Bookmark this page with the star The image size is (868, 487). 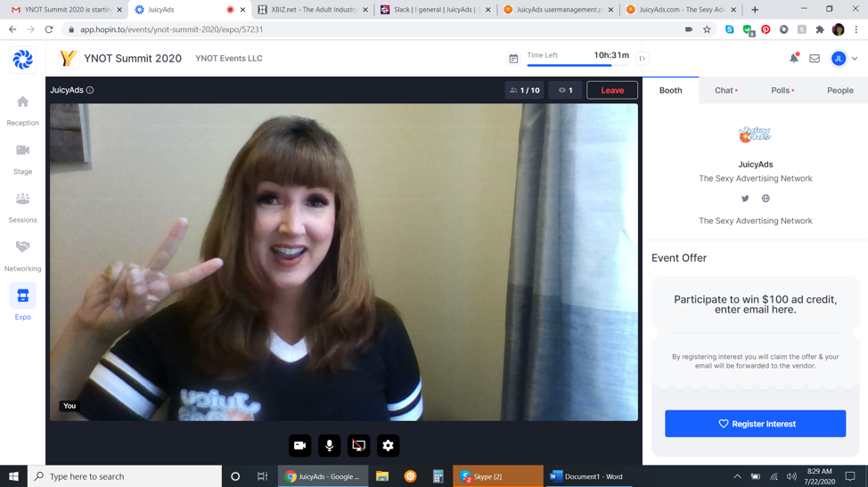coord(707,29)
